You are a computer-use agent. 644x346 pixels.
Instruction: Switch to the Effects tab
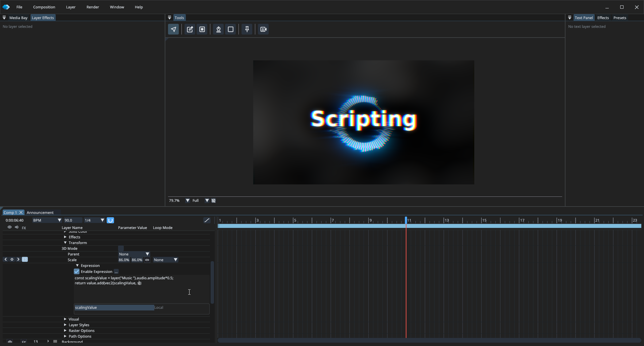603,18
